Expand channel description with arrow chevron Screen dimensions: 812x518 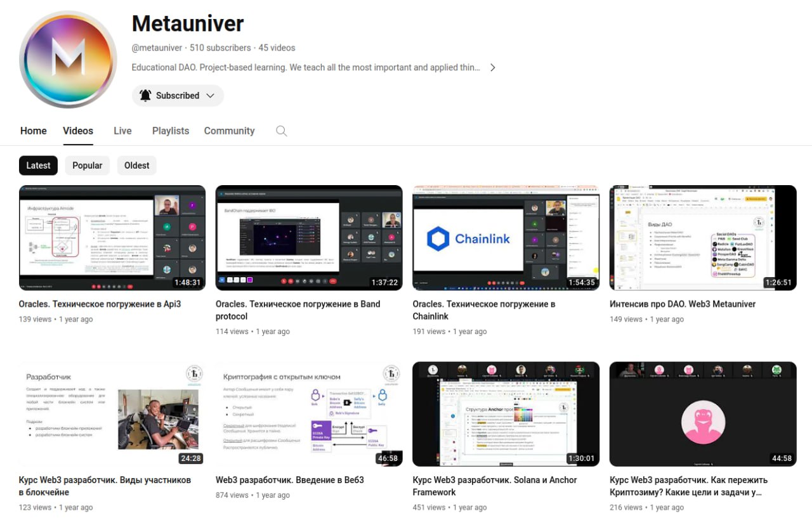(x=492, y=67)
